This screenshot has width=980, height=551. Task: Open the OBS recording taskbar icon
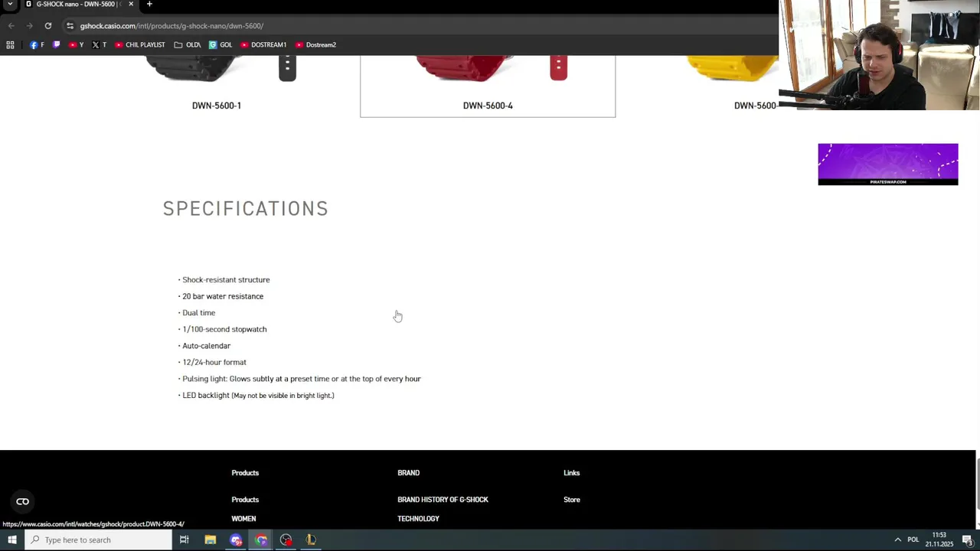point(286,540)
